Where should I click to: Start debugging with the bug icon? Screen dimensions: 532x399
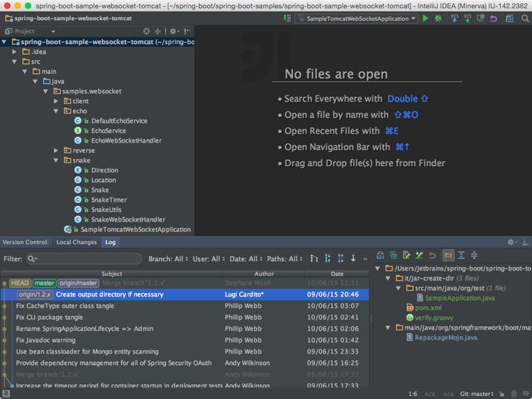pos(438,18)
